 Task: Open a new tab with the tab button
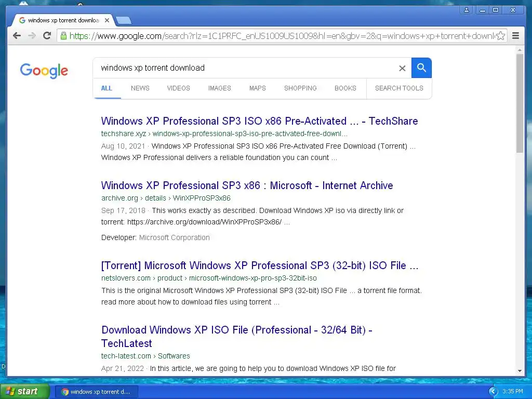click(124, 21)
